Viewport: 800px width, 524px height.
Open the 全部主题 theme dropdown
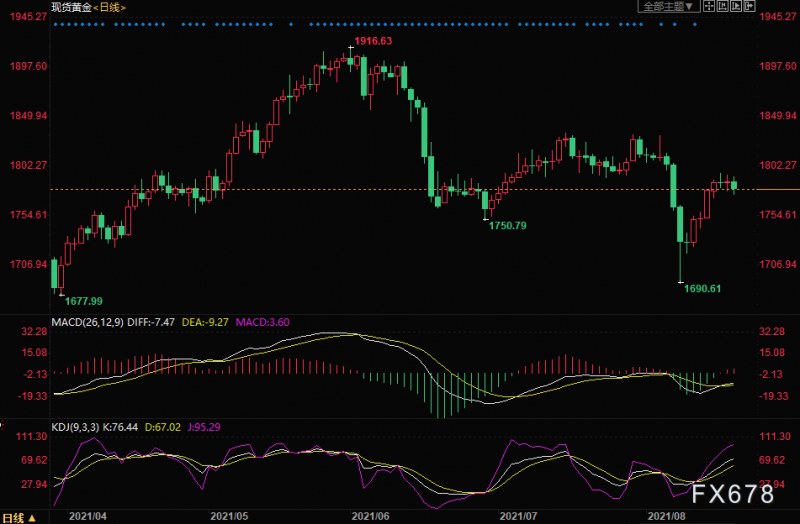click(x=668, y=6)
